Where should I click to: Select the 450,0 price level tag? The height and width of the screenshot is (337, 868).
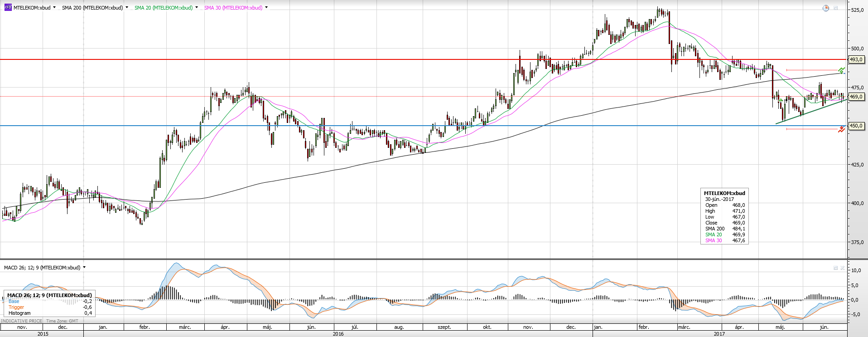[x=856, y=126]
